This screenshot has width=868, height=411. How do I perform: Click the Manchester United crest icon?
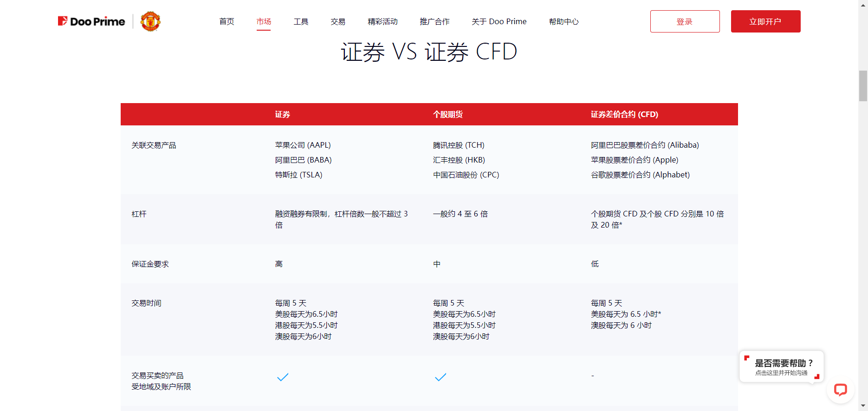coord(150,21)
